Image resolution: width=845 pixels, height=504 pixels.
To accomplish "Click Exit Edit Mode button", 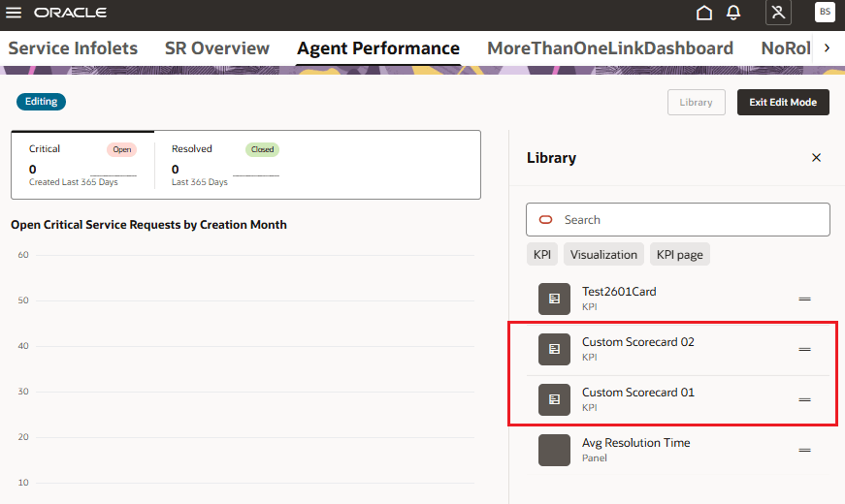I will click(x=783, y=103).
